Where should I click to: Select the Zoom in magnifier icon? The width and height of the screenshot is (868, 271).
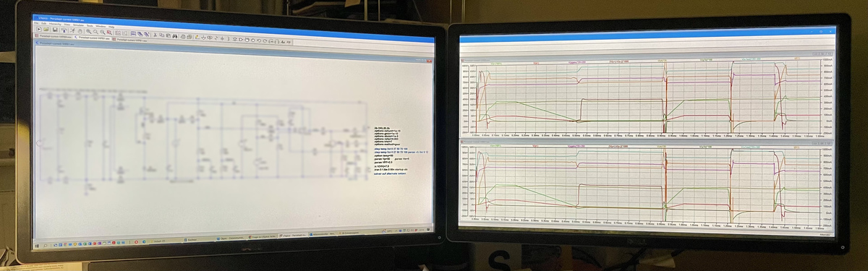(x=88, y=32)
